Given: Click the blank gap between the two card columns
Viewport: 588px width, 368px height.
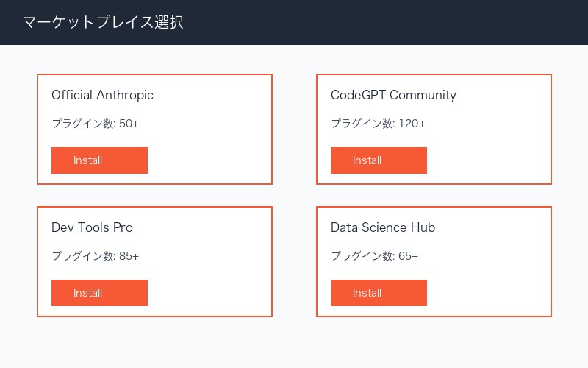Looking at the screenshot, I should click(x=294, y=195).
